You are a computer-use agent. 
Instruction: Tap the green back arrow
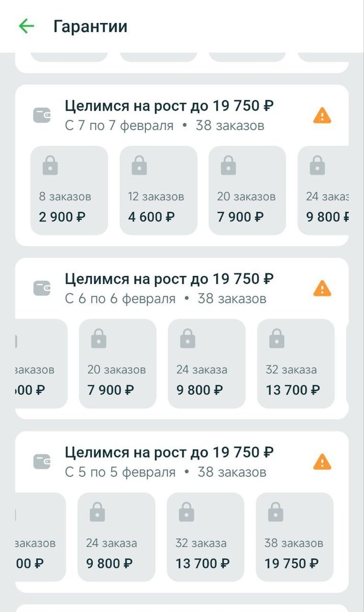tap(25, 25)
